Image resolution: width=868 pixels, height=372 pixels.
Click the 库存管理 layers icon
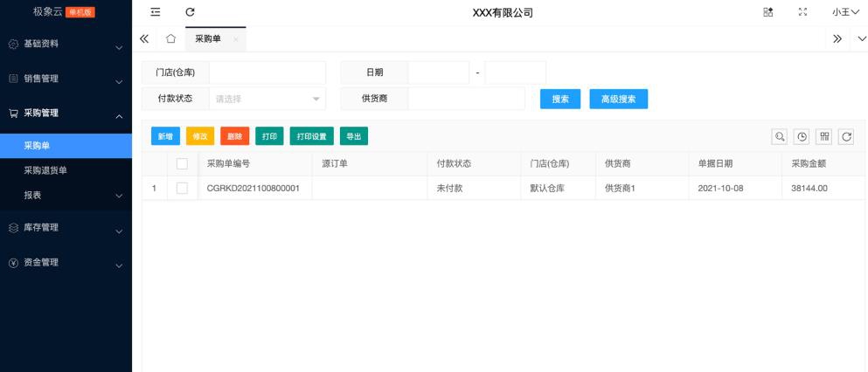pos(13,228)
